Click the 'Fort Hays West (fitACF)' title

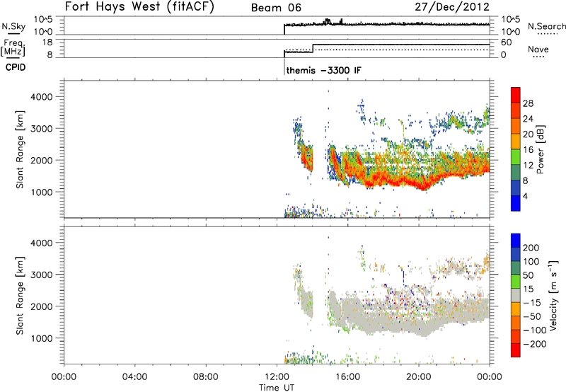139,6
